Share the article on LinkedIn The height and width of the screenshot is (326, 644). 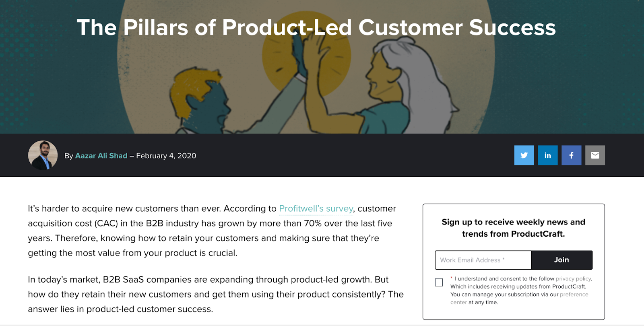[x=548, y=155]
